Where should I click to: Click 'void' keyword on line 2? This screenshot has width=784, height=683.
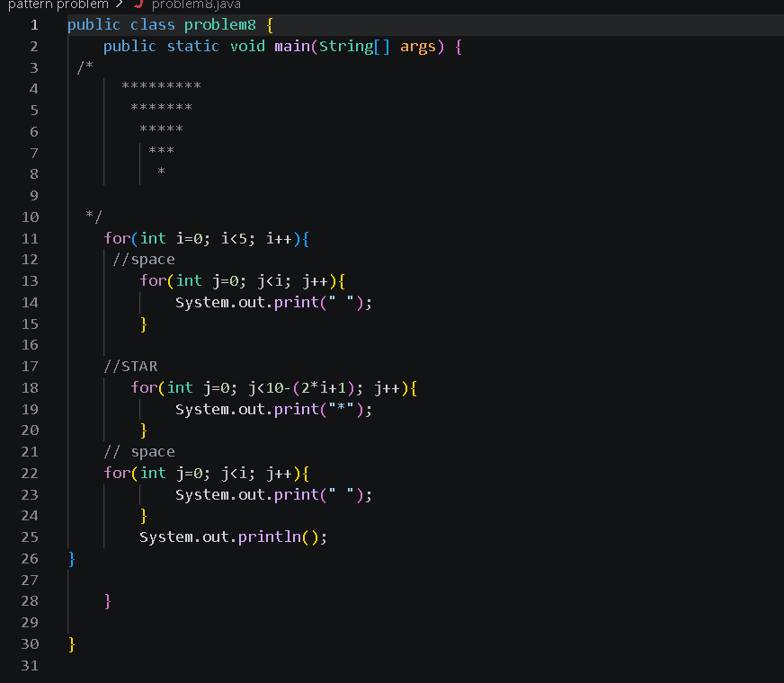point(247,47)
